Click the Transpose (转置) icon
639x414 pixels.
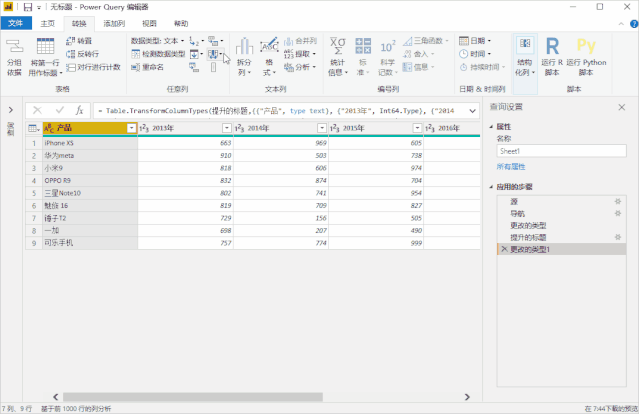(x=70, y=41)
